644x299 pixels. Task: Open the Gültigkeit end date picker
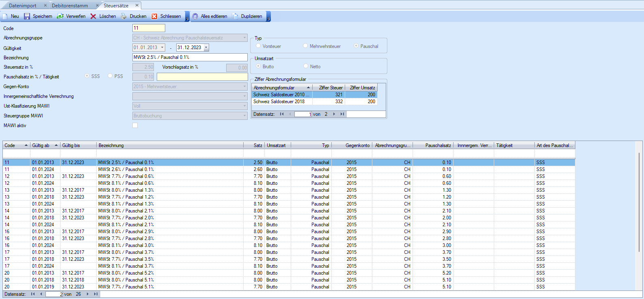tap(206, 48)
